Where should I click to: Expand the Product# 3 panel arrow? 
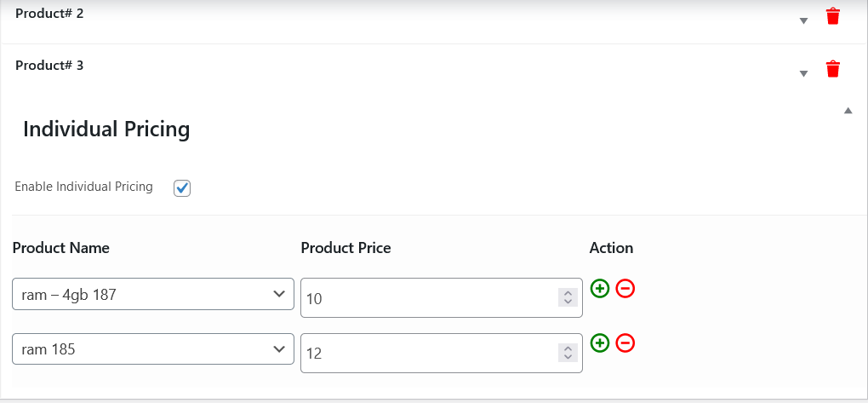tap(803, 74)
